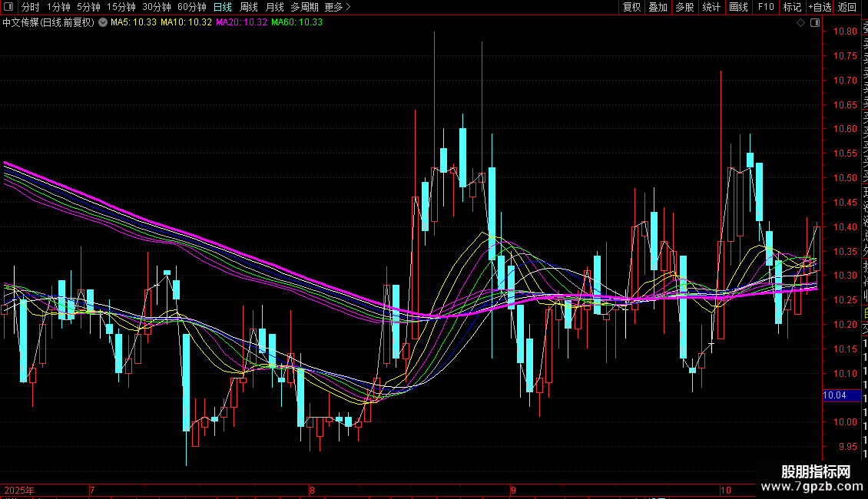This screenshot has width=868, height=499.
Task: Click the MA20 magenta indicator label
Action: pyautogui.click(x=241, y=22)
